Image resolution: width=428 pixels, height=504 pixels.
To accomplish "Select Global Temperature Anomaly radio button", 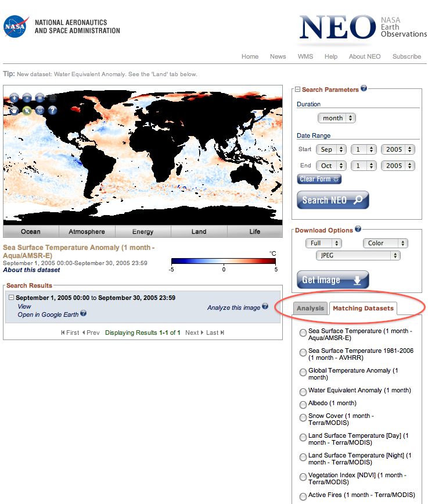I will [303, 372].
